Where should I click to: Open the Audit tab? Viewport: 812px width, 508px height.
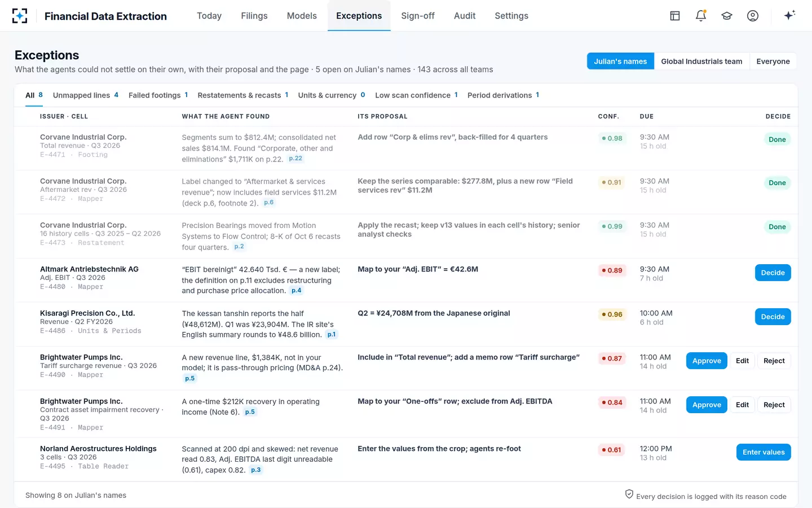[x=465, y=16]
